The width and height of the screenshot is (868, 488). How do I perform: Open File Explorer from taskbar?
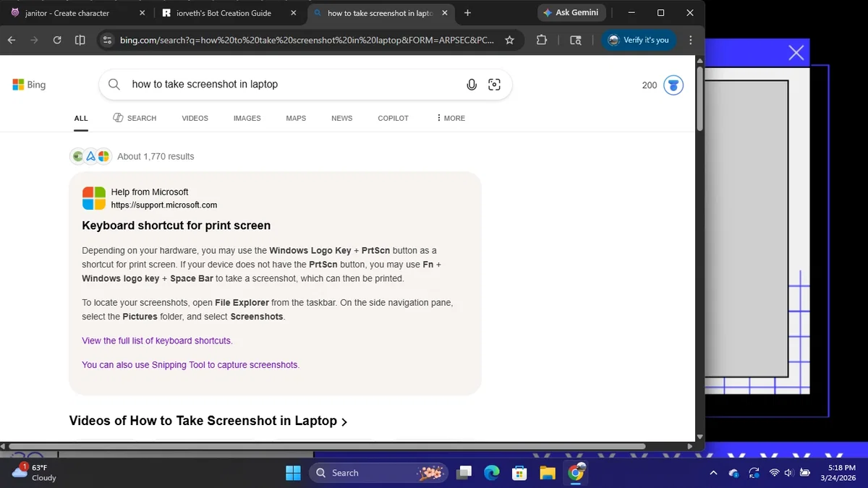pos(548,473)
